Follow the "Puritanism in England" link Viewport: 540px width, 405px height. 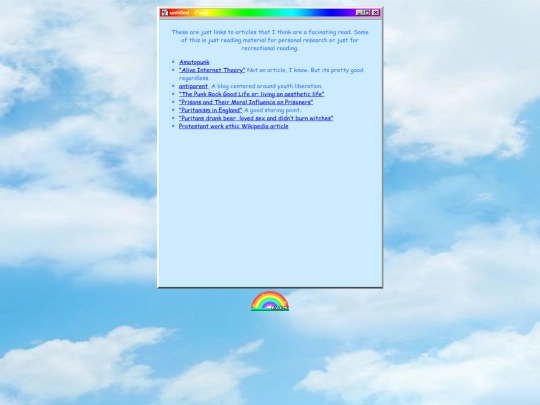210,110
